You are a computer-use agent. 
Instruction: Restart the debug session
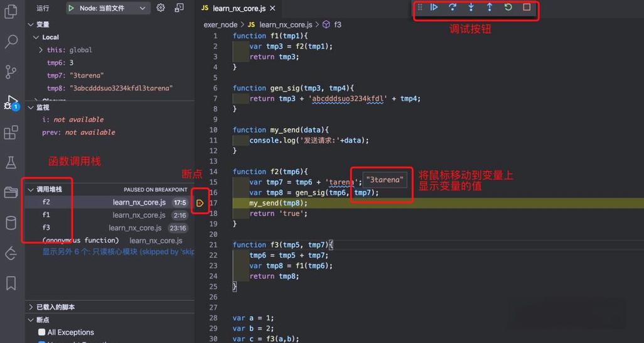tap(508, 8)
